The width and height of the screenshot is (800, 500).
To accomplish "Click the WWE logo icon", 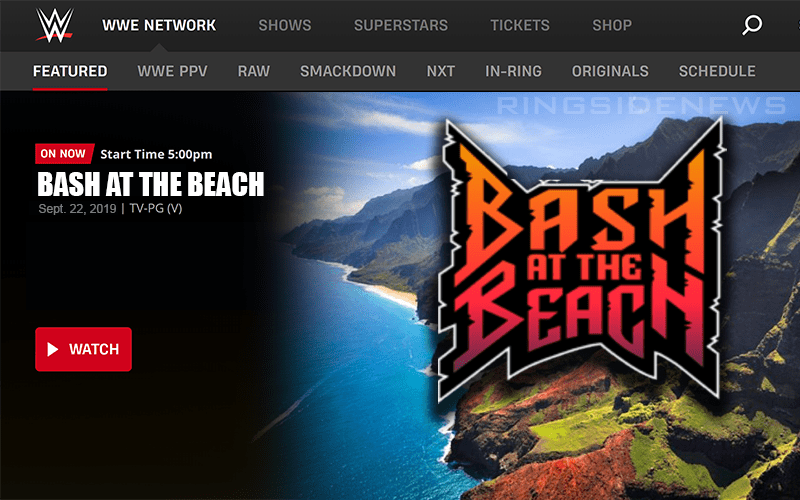I will tap(55, 25).
